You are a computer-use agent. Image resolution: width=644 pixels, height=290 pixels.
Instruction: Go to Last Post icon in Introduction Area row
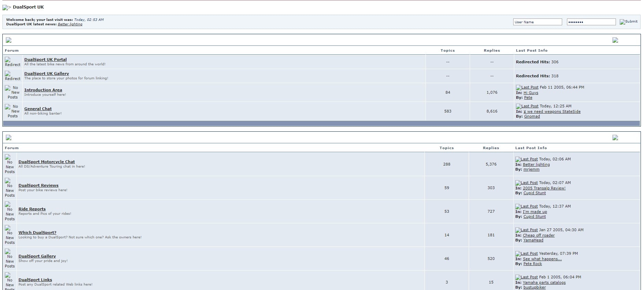(x=527, y=88)
